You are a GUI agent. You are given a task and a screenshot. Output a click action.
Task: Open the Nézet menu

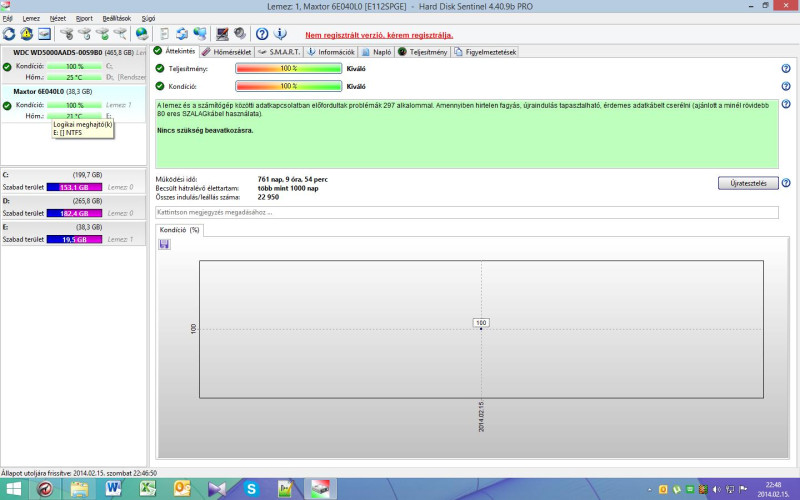(x=58, y=18)
